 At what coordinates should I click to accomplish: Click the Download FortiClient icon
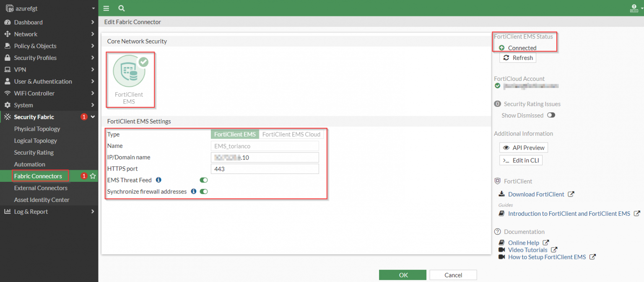[x=501, y=194]
